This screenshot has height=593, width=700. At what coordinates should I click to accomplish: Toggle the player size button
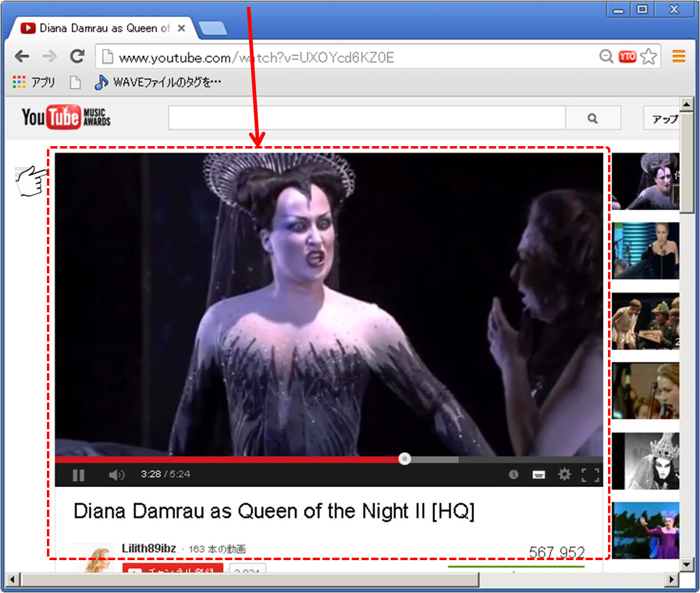[539, 475]
